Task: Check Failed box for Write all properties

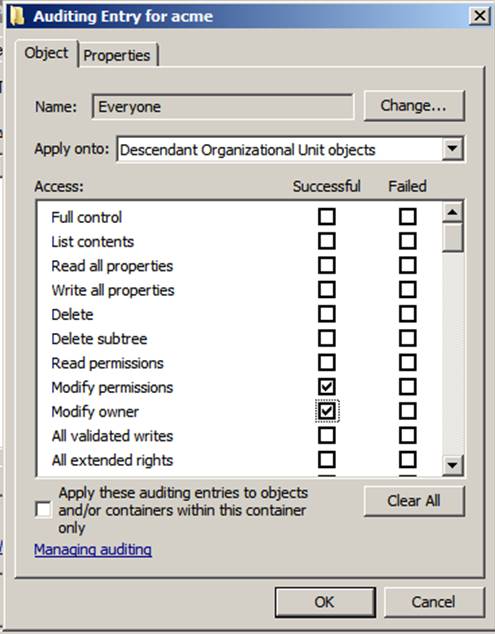Action: [x=408, y=290]
